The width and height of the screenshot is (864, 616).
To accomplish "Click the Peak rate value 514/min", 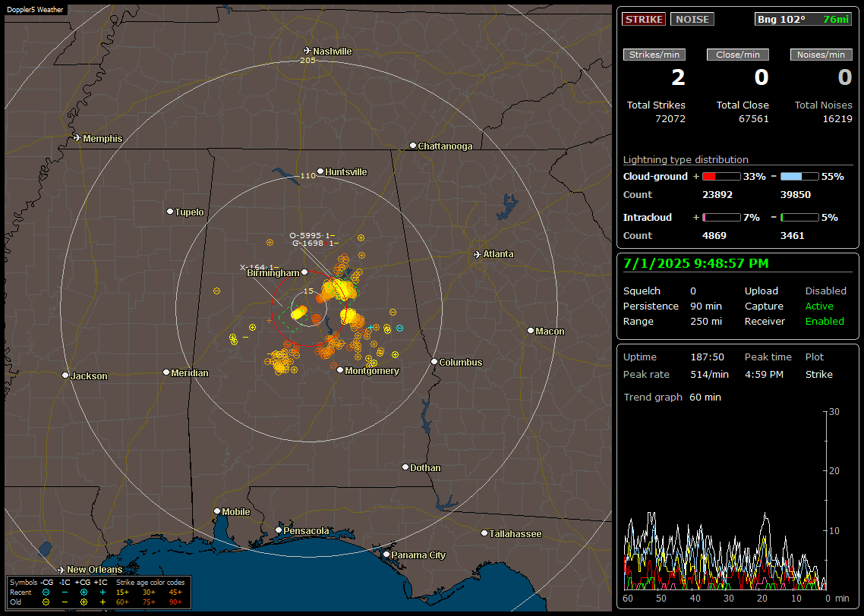I will (x=709, y=374).
